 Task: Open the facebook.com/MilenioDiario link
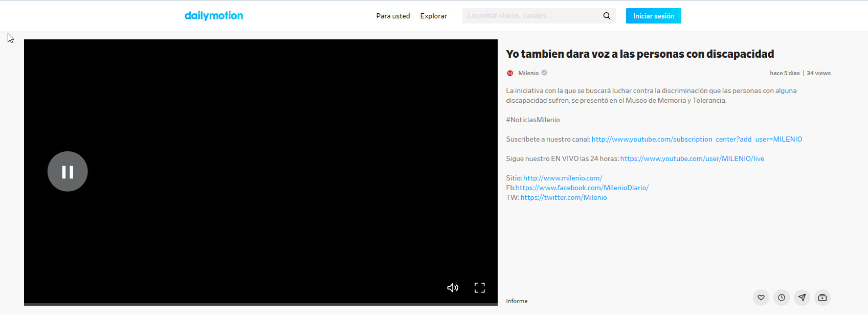coord(582,188)
